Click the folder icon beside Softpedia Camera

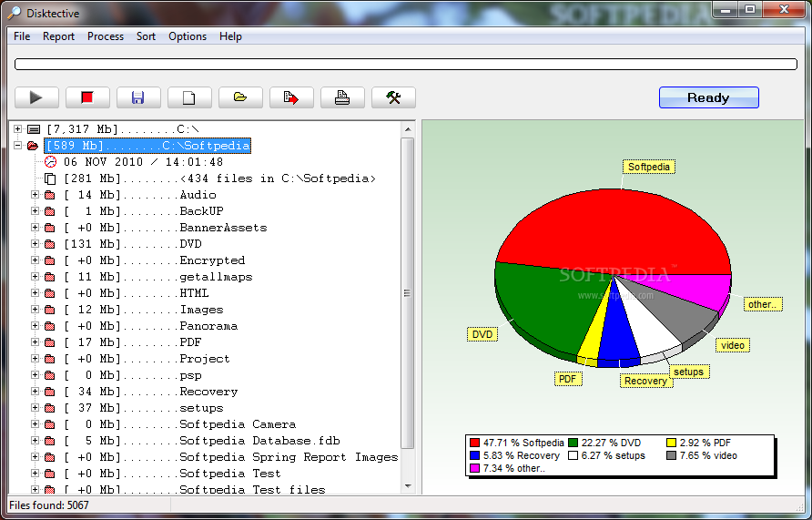point(50,424)
